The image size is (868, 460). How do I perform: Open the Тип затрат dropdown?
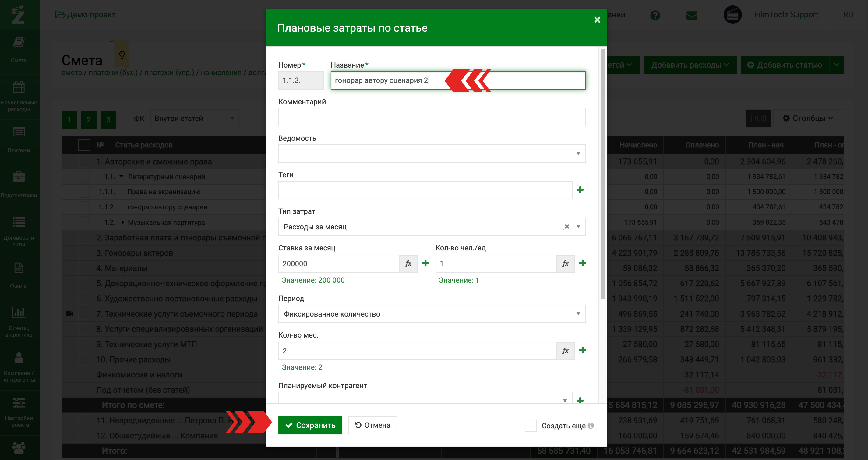(x=432, y=227)
